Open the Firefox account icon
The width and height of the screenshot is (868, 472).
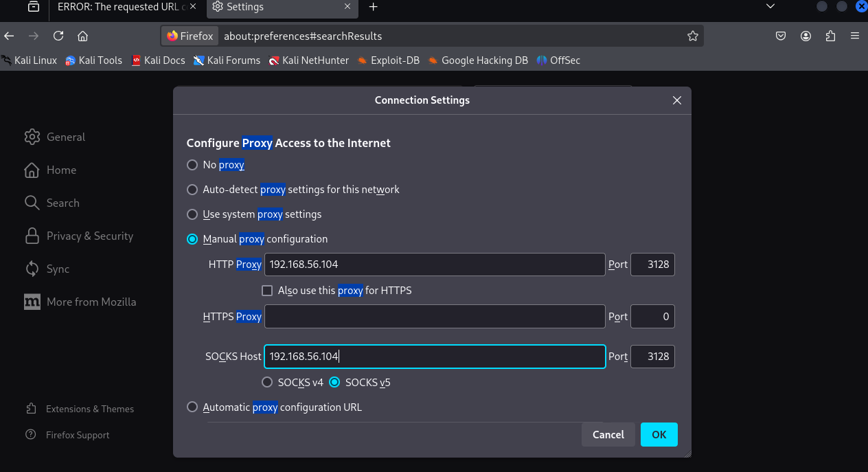[806, 36]
